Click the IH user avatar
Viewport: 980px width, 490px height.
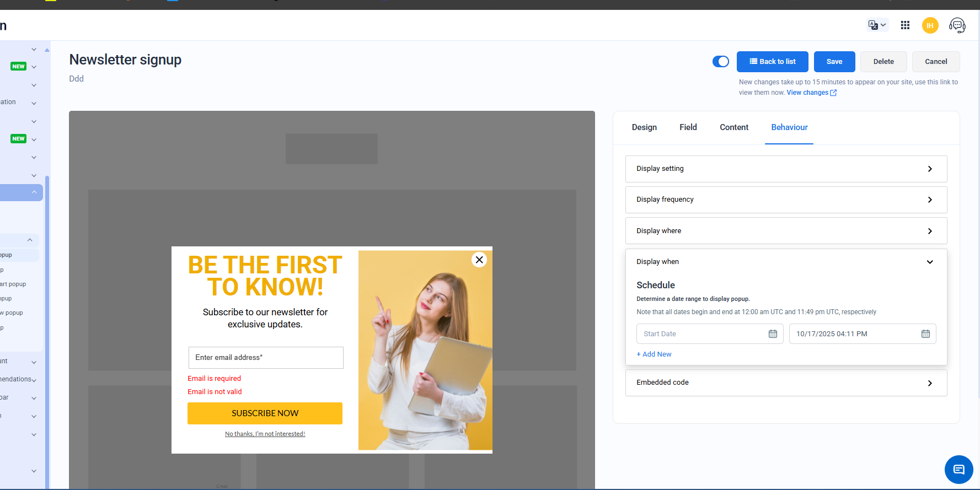click(930, 25)
